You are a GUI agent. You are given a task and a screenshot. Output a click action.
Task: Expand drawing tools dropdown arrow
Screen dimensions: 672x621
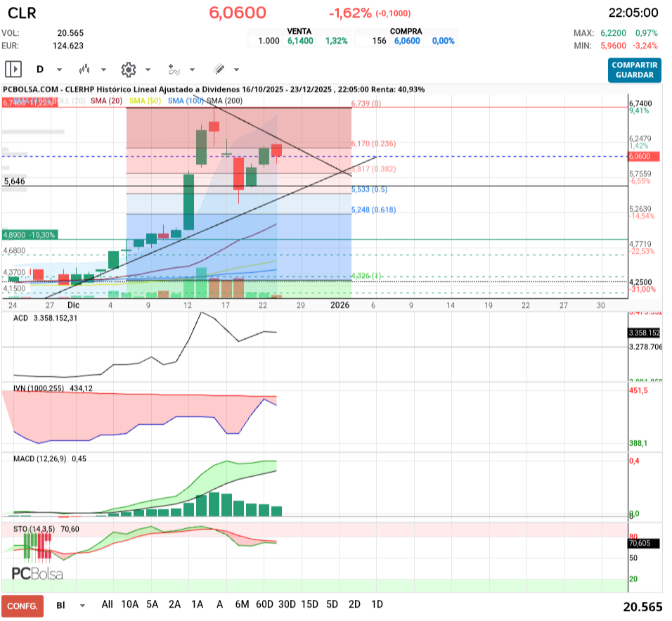tap(236, 70)
